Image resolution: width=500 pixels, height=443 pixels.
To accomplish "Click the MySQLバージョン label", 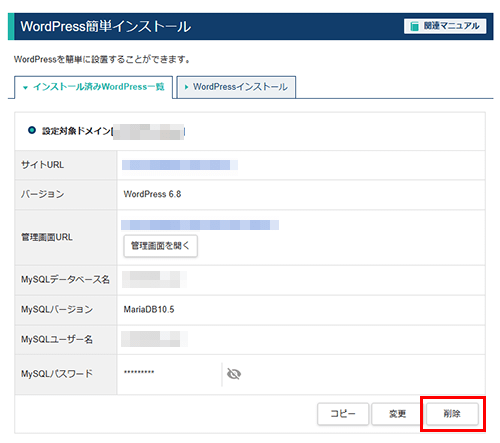I will 57,310.
